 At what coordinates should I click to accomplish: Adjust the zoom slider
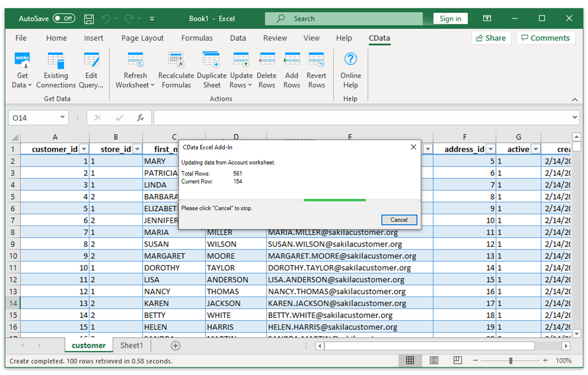pos(511,361)
